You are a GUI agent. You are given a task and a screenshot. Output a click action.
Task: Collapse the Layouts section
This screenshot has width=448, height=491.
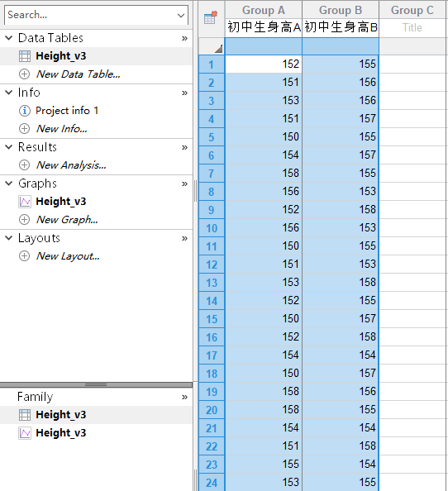[x=9, y=238]
